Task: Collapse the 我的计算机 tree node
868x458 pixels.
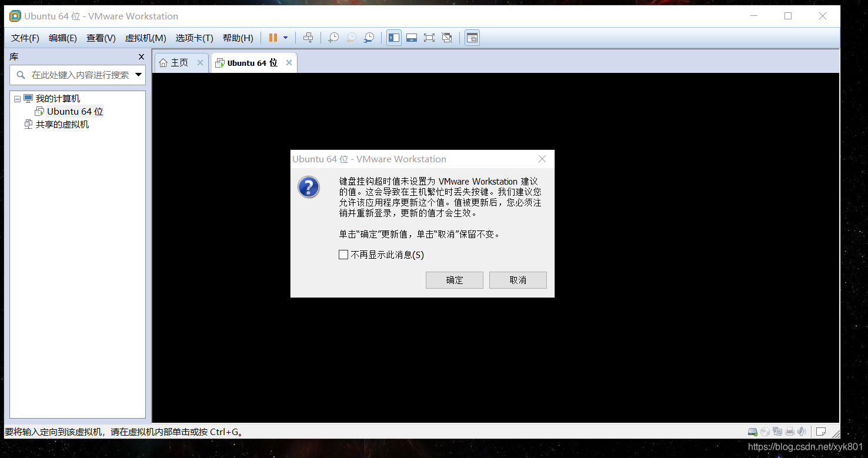Action: [x=17, y=99]
